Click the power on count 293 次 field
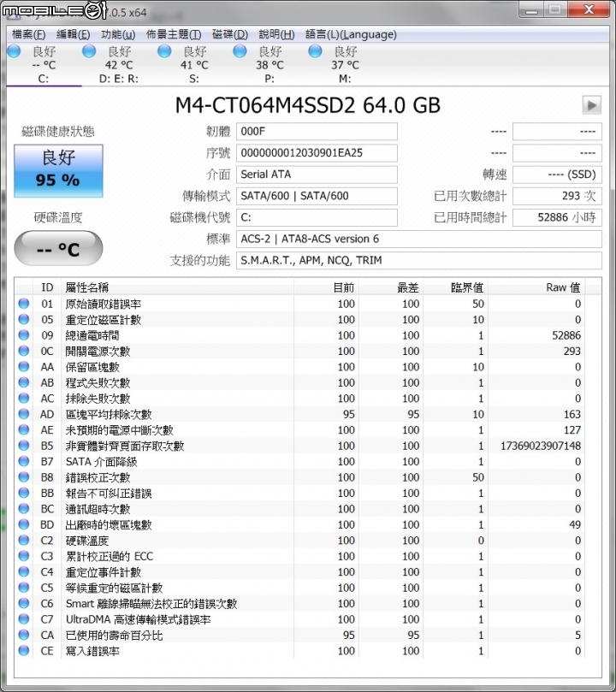The image size is (616, 692). click(557, 196)
